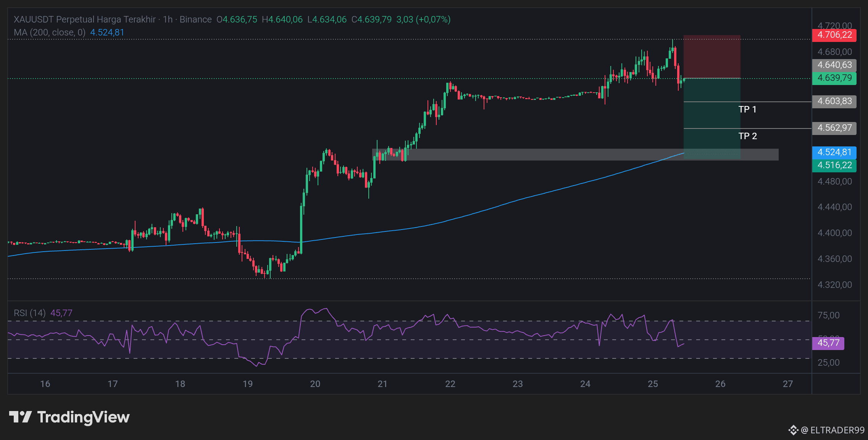The width and height of the screenshot is (868, 440).
Task: Click date 24 on time axis
Action: pyautogui.click(x=585, y=384)
